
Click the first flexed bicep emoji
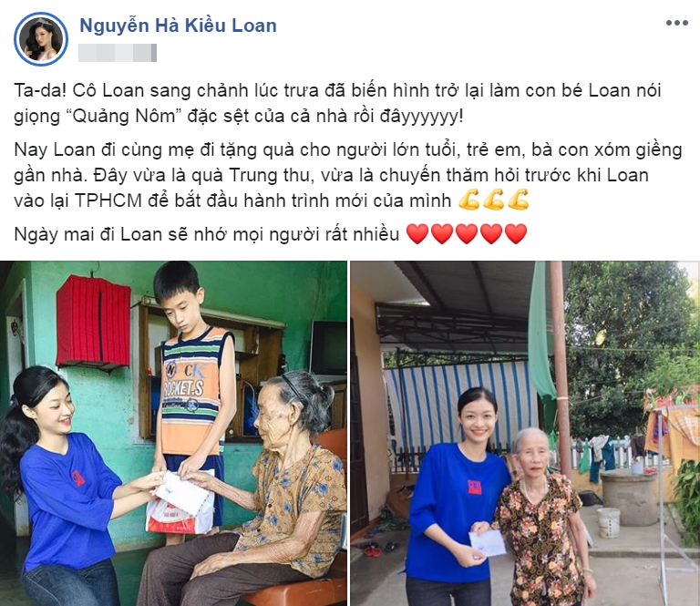469,200
